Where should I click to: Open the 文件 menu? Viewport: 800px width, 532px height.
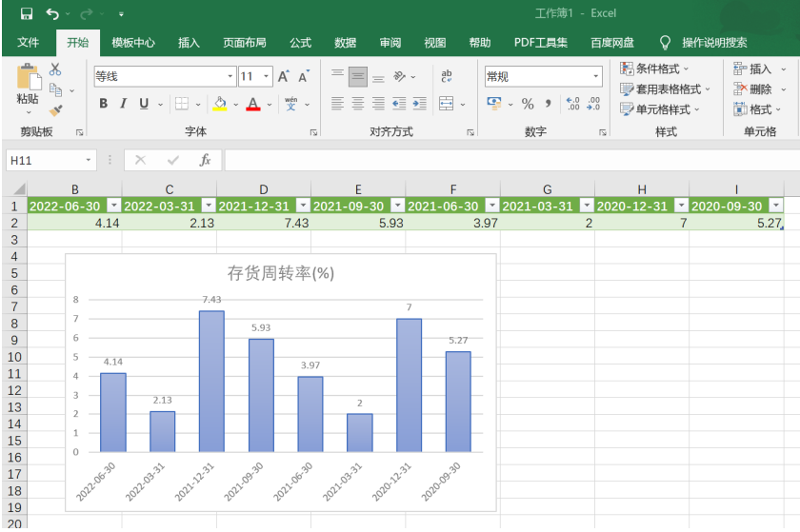click(x=29, y=42)
